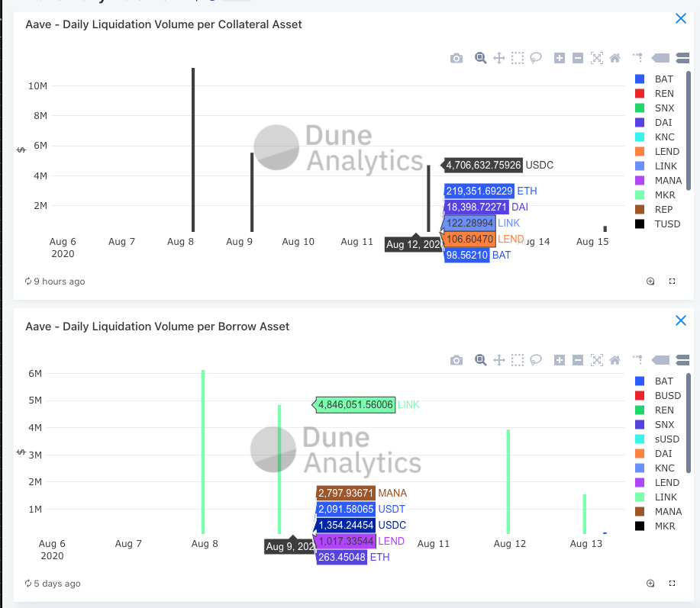Toggle BAT series in Collateral Asset legend
Screen dimensions: 700x608
pyautogui.click(x=654, y=79)
